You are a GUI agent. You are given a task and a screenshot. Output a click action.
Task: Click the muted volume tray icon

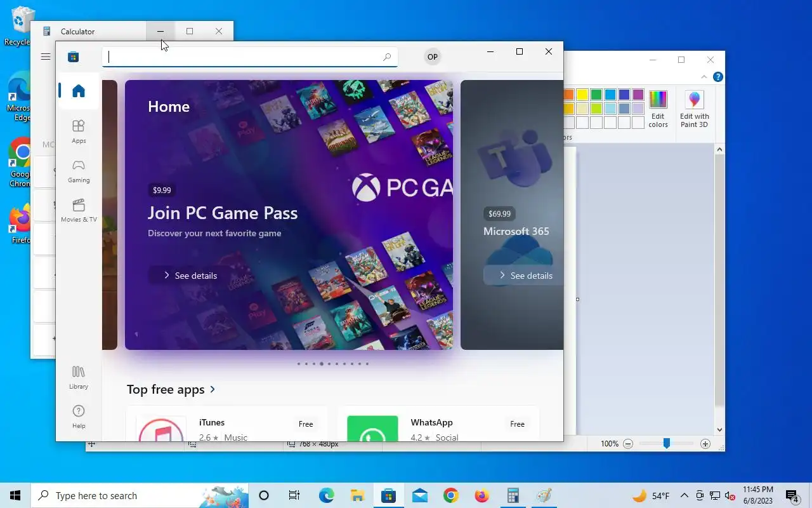point(730,495)
